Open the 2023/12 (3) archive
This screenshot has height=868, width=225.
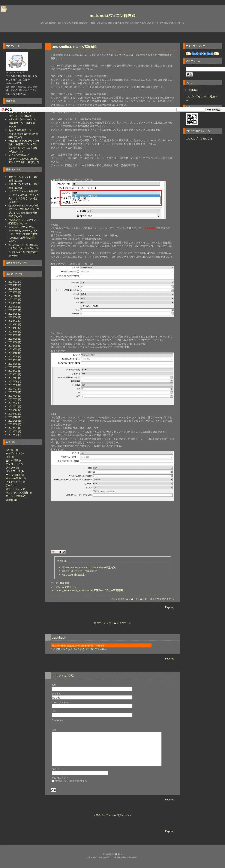point(14,285)
